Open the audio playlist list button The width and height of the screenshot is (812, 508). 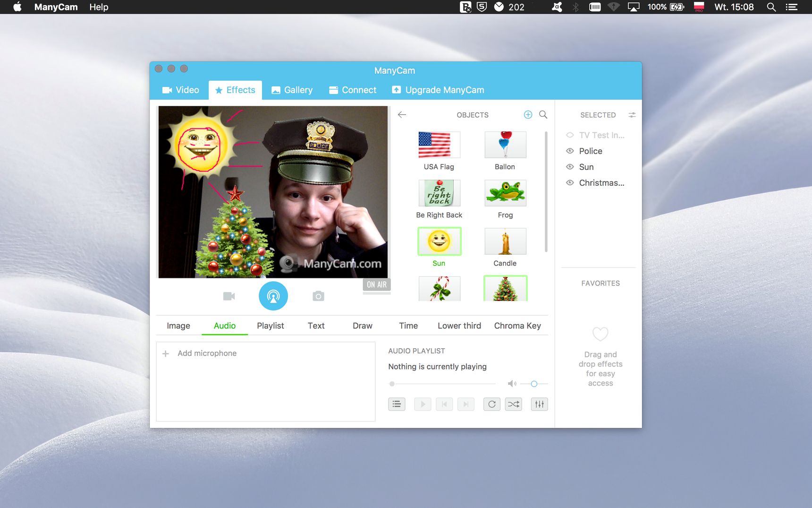tap(397, 404)
